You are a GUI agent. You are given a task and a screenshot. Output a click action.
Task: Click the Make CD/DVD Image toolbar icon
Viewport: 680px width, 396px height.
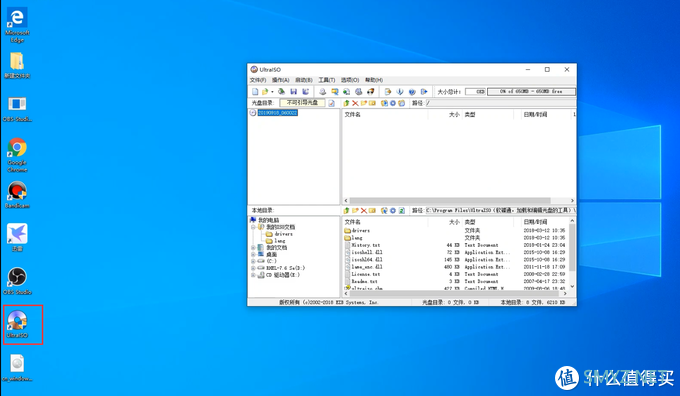pyautogui.click(x=322, y=92)
